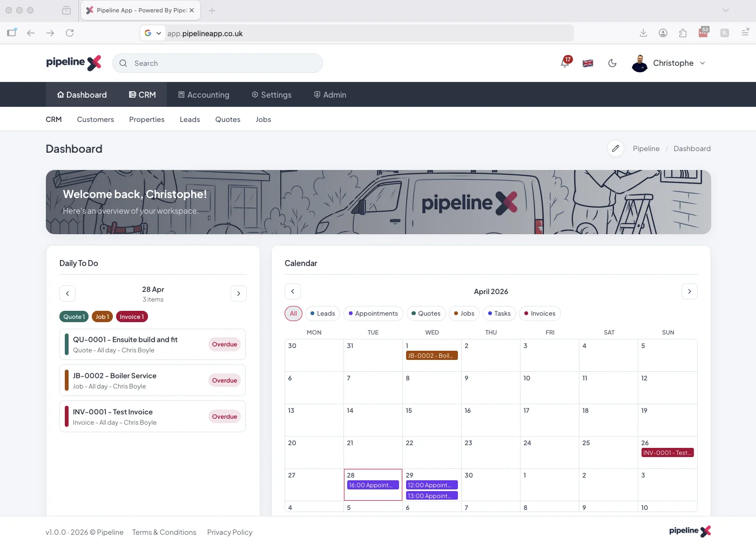Show next month in Calendar
Screen dimensions: 756x545
coord(690,291)
